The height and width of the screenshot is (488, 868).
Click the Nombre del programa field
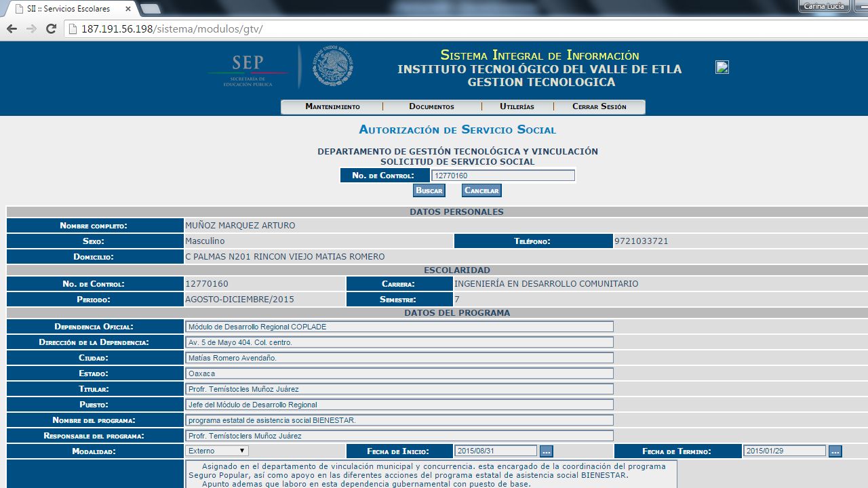tap(399, 420)
